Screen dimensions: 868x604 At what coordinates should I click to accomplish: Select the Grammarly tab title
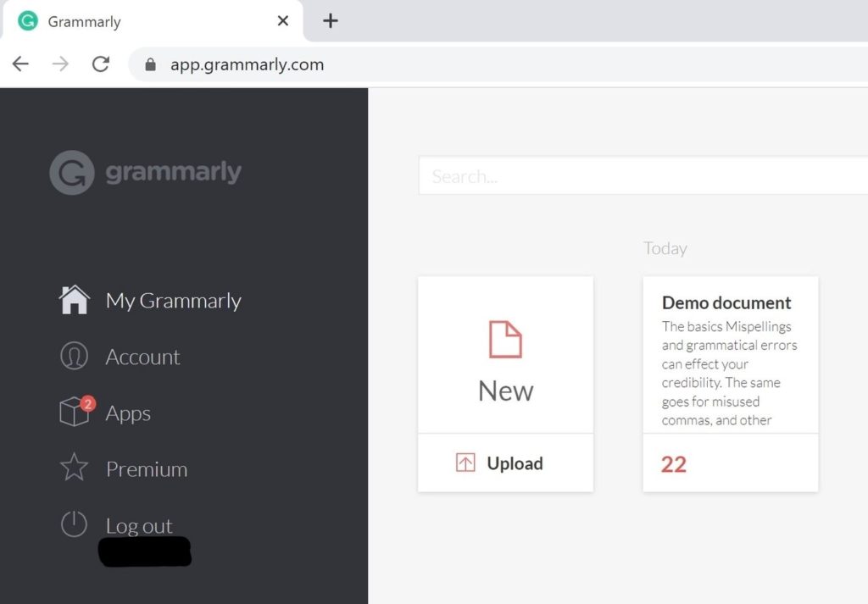(x=84, y=21)
